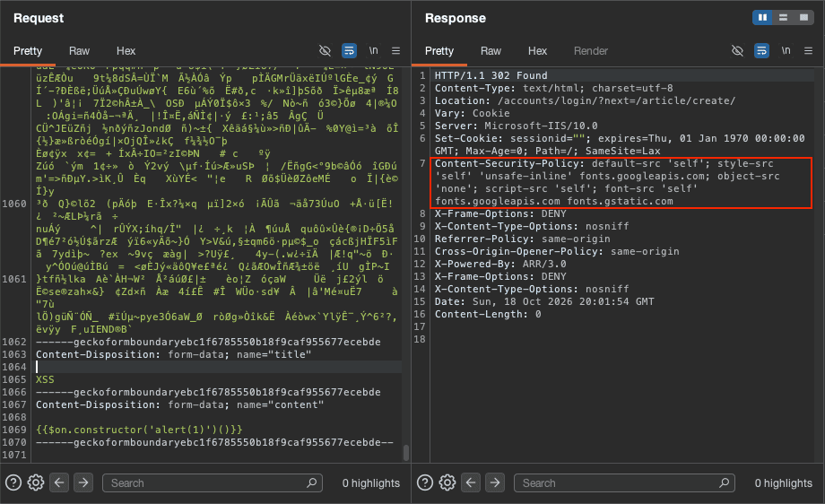The width and height of the screenshot is (825, 504).
Task: Open help icon below Request panel
Action: click(x=13, y=482)
